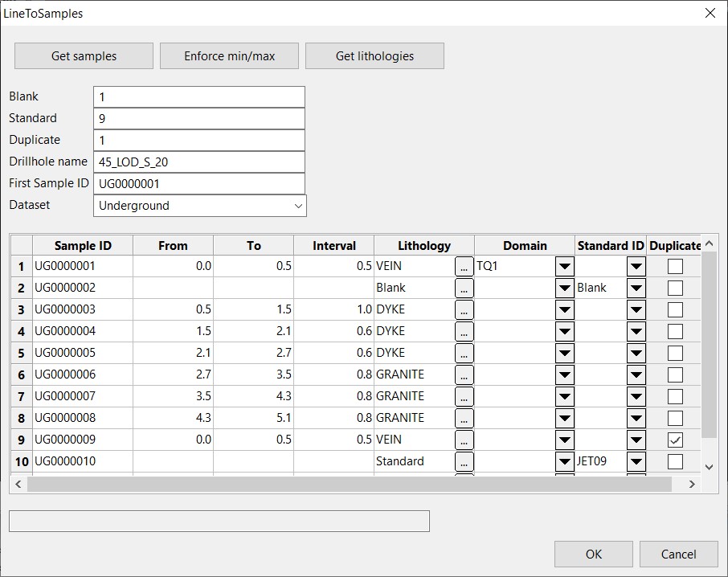Open lithology picker for row 9 VEIN
Viewport: 728px width, 577px height.
[464, 440]
